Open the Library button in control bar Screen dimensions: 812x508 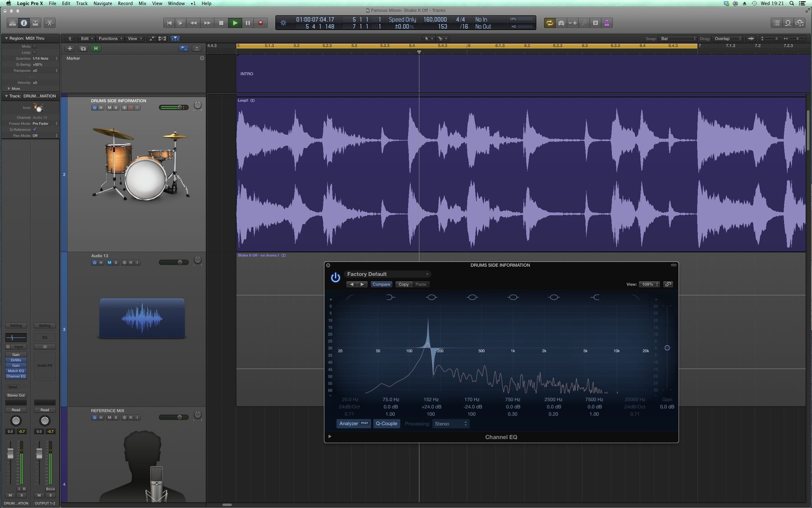pyautogui.click(x=12, y=23)
